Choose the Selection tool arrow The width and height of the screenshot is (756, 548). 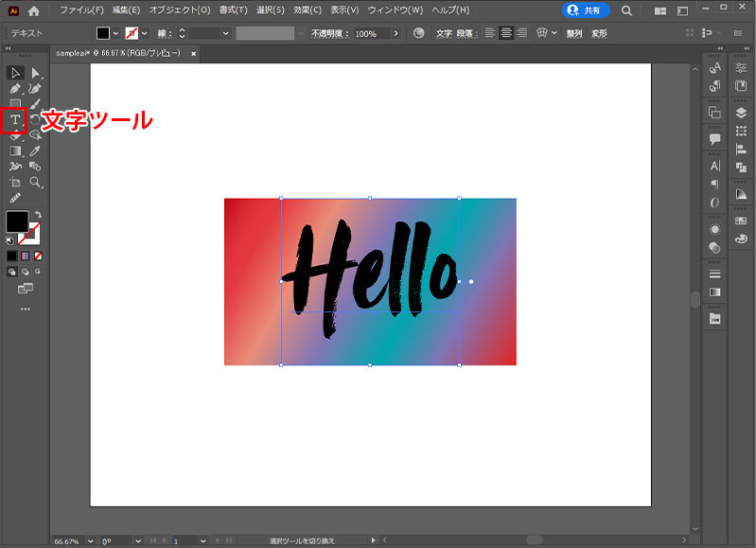(x=15, y=73)
